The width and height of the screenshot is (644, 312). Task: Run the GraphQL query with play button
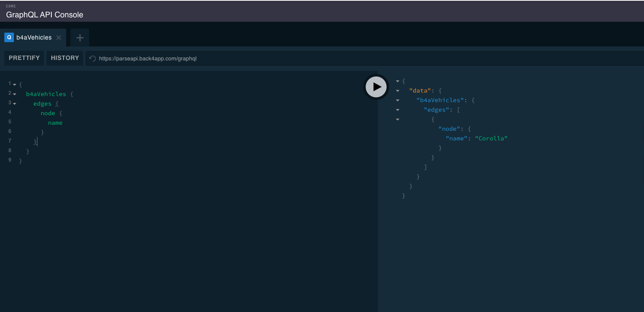point(376,86)
